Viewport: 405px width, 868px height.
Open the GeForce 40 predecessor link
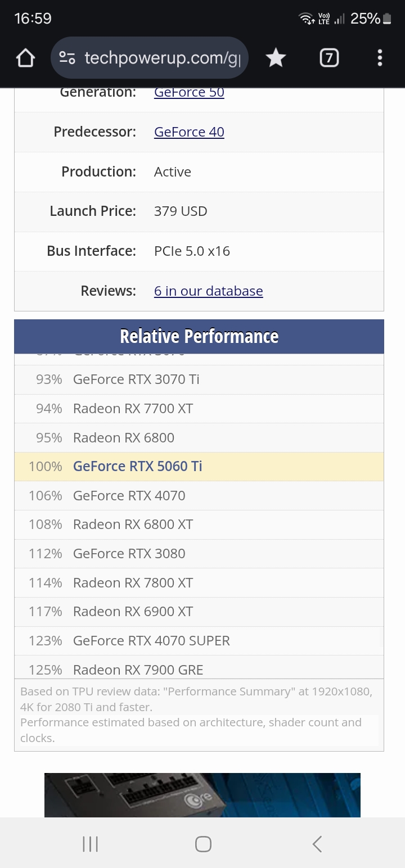click(x=189, y=132)
